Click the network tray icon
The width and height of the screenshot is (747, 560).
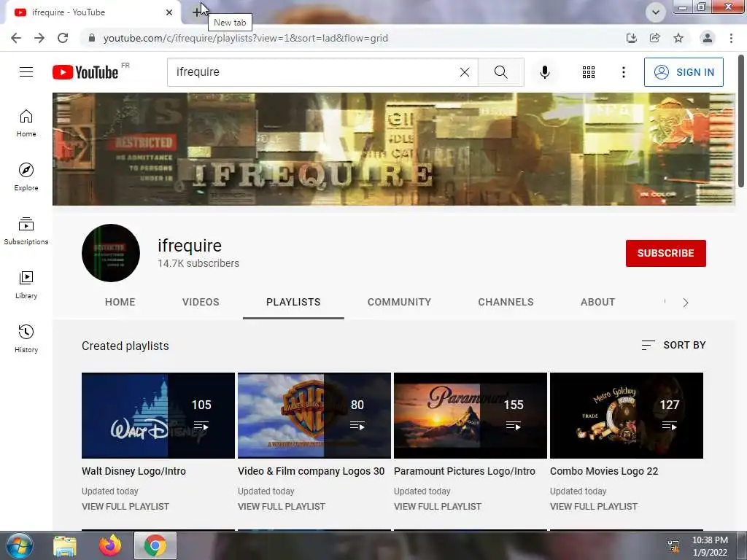pos(673,546)
